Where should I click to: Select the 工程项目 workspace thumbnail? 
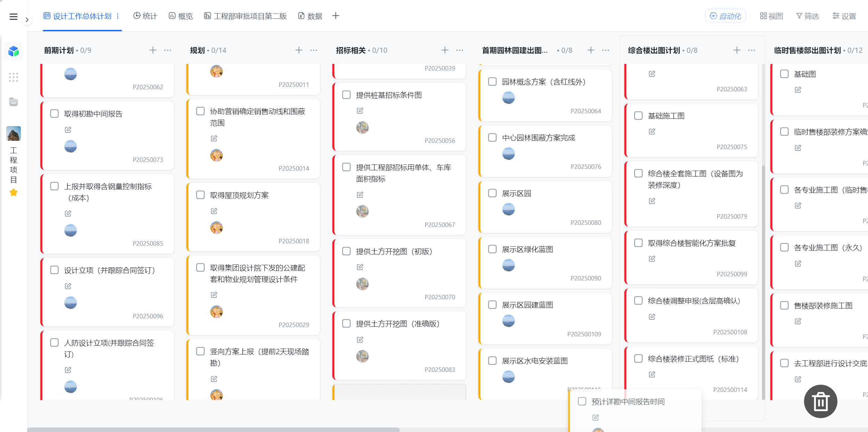[14, 133]
